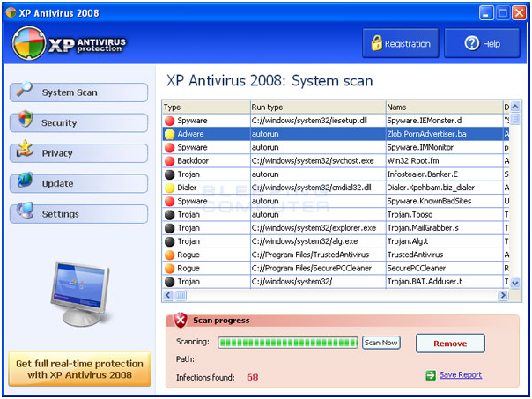The image size is (532, 399).
Task: Click the orange dot on SecurePCCleaner row
Action: [169, 269]
